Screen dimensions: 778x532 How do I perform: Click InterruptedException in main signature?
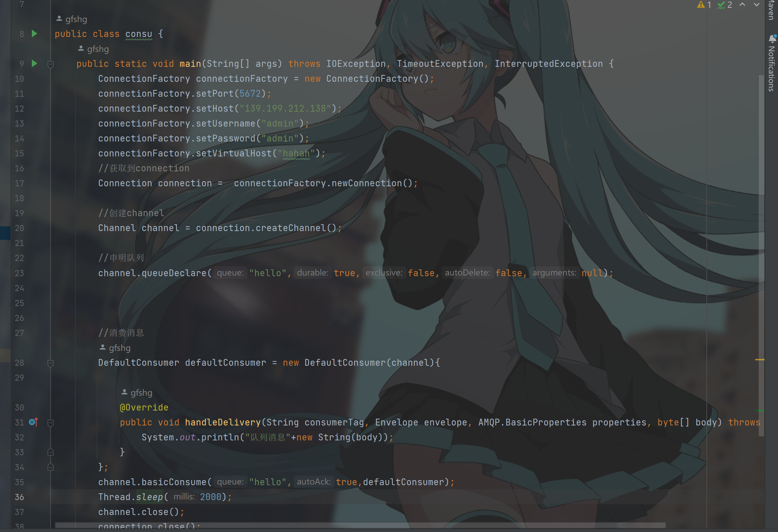pos(549,64)
